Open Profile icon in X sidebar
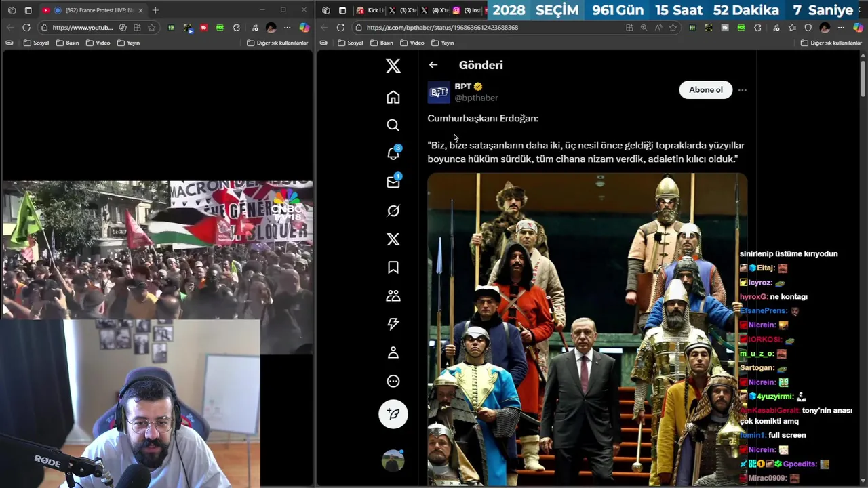Screen dimensions: 868x488 [x=393, y=352]
